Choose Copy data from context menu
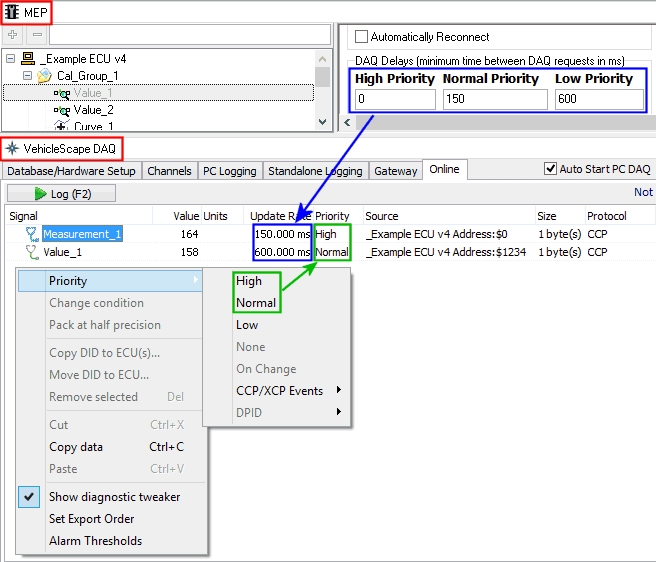The image size is (656, 562). pos(76,447)
